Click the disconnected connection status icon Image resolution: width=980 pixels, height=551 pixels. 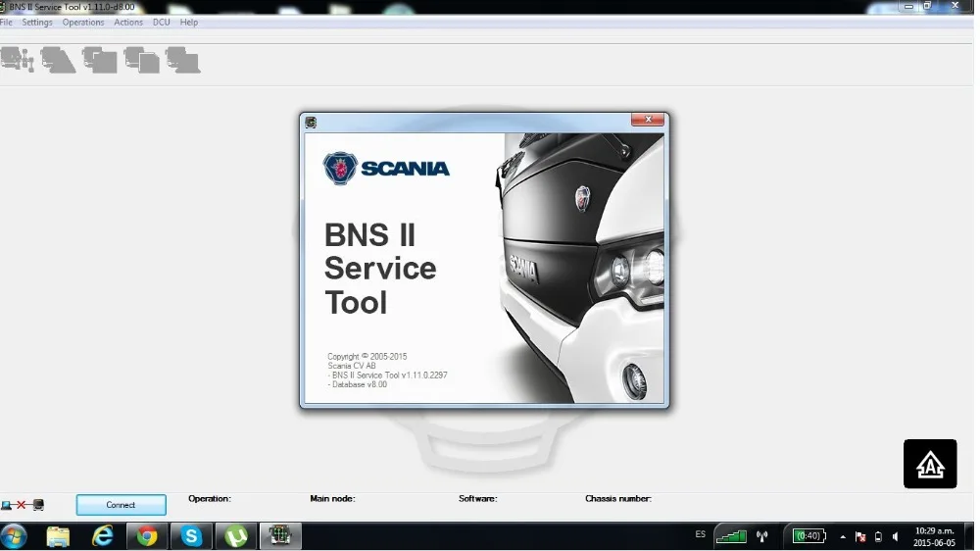tap(22, 505)
